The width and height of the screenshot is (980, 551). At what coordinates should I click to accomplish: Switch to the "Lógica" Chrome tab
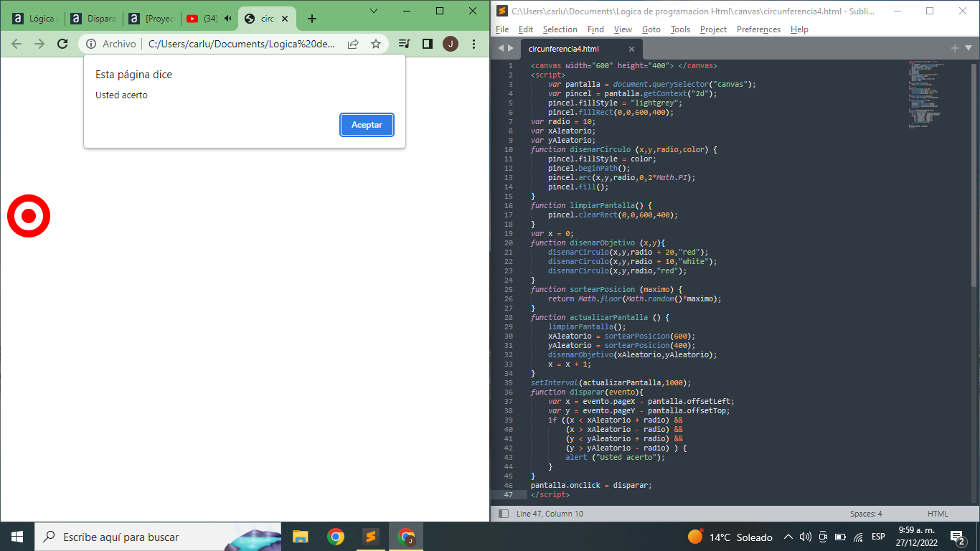pos(36,19)
